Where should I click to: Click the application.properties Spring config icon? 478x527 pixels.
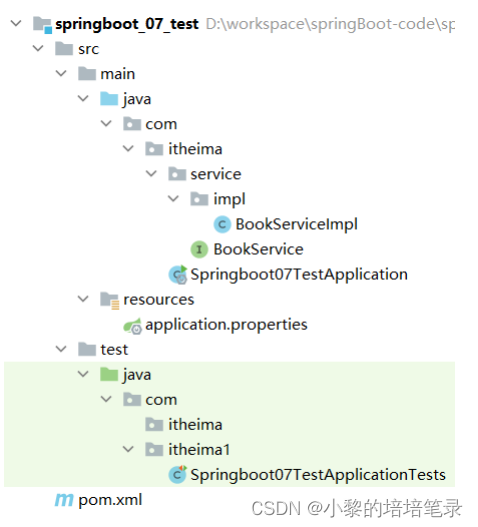click(133, 325)
